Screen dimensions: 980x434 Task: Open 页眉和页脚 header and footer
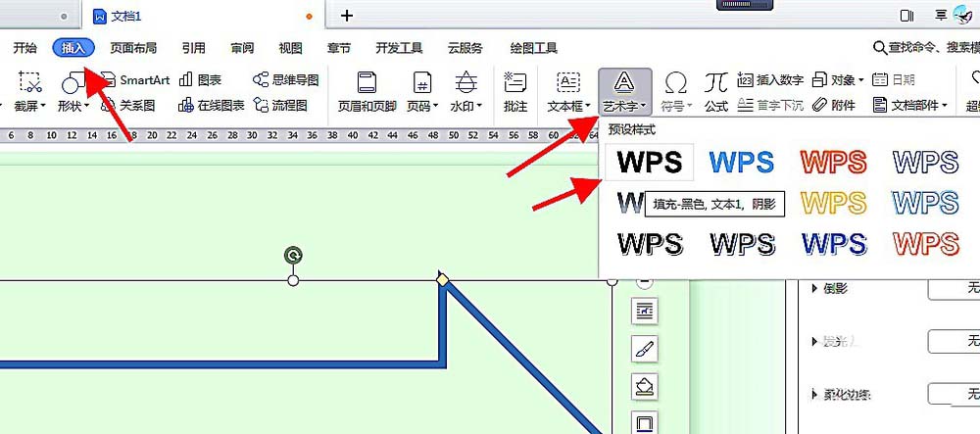367,91
